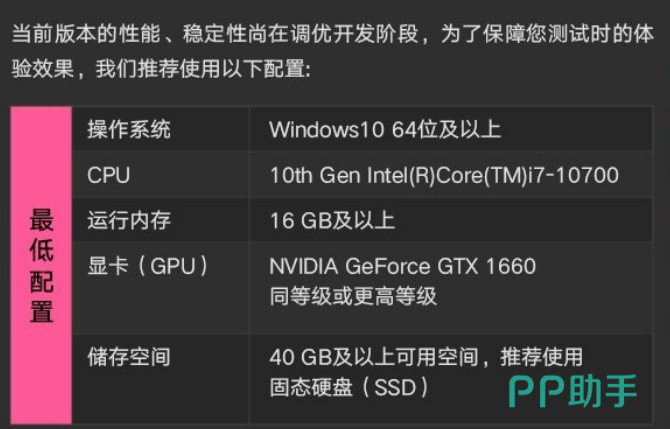670x429 pixels.
Task: Select the 10th Gen Intel Core i7-10700 text
Action: tap(444, 175)
